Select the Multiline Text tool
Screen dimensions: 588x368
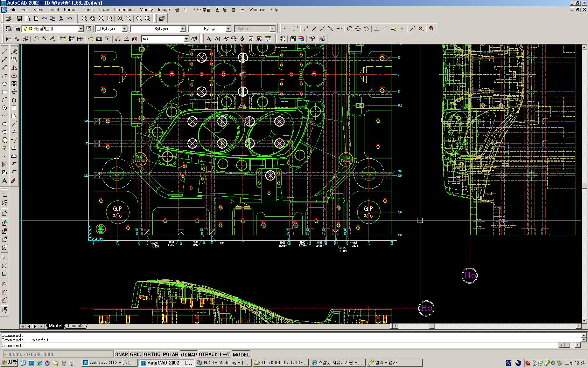(5, 180)
